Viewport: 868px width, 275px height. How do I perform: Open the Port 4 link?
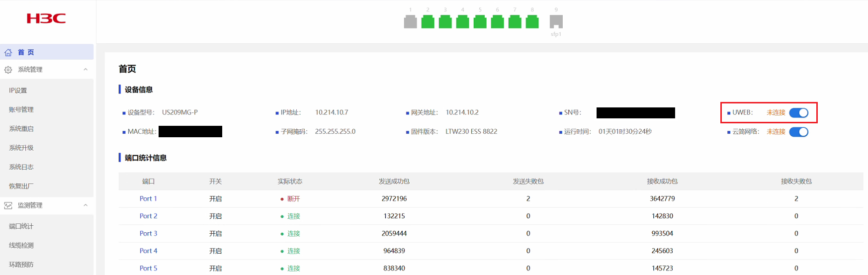148,251
